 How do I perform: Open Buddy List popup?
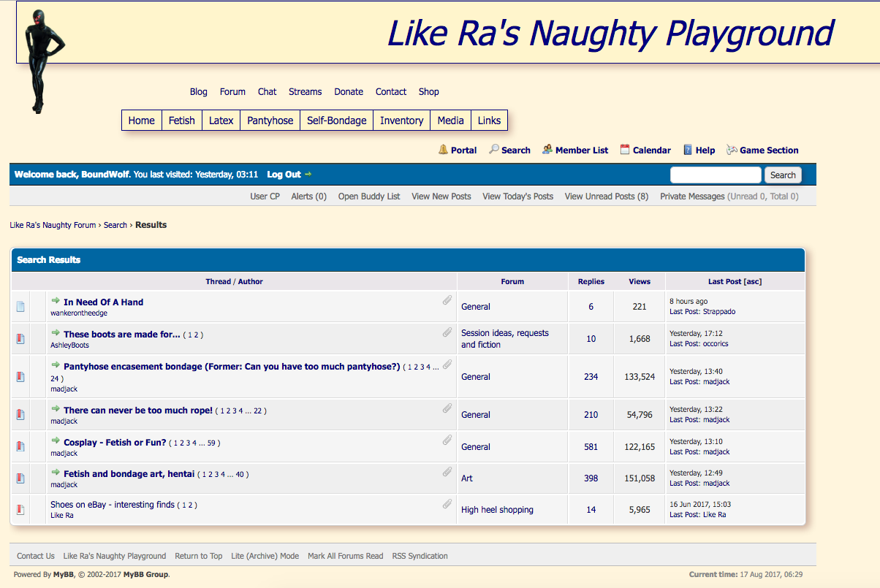point(368,196)
